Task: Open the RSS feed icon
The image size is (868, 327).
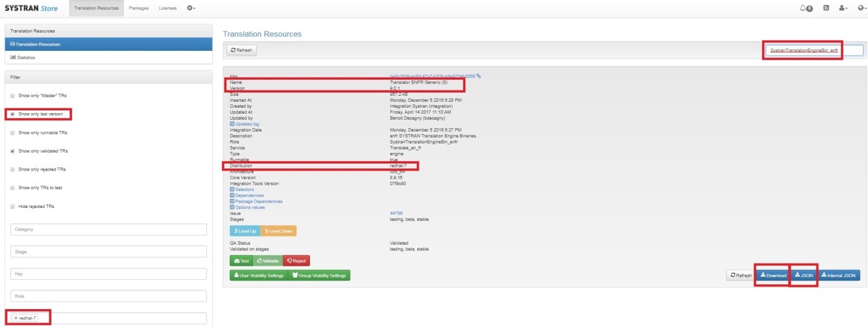Action: pyautogui.click(x=826, y=8)
